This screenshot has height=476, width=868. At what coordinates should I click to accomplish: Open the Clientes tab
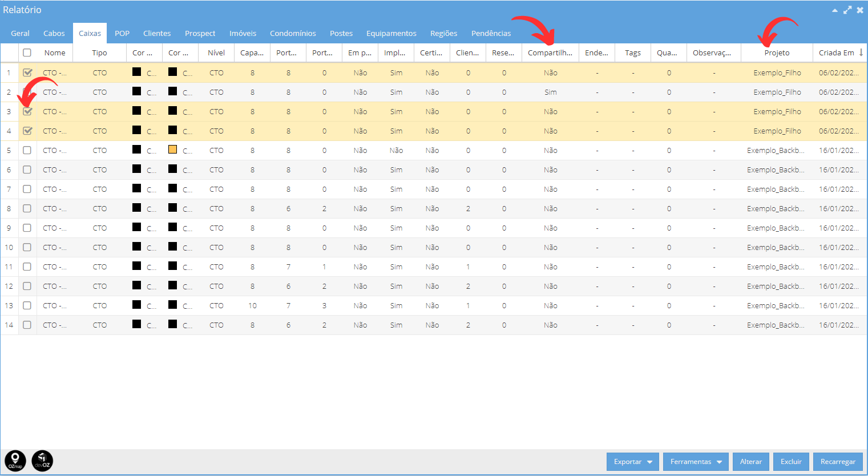pyautogui.click(x=157, y=33)
